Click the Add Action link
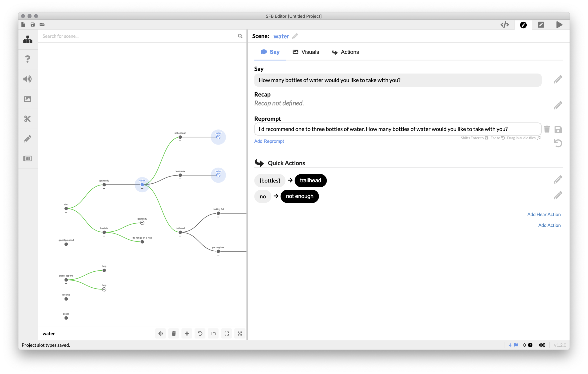 tap(549, 225)
